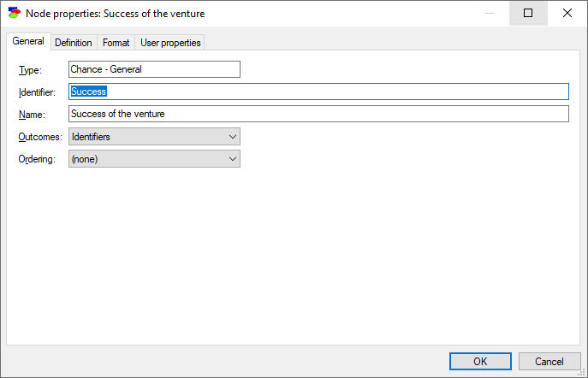Image resolution: width=588 pixels, height=378 pixels.
Task: Open the Format tab
Action: point(116,43)
